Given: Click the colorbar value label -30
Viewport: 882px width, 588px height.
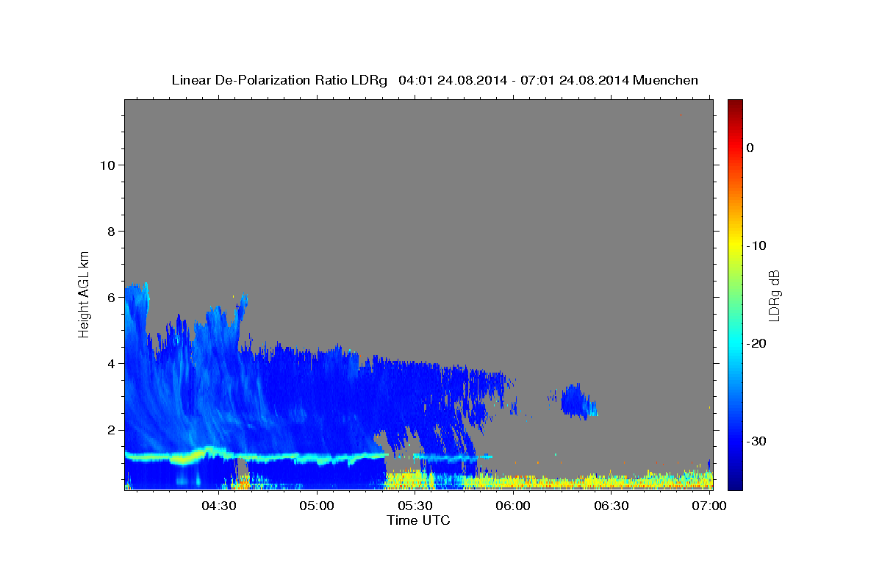Looking at the screenshot, I should 756,441.
